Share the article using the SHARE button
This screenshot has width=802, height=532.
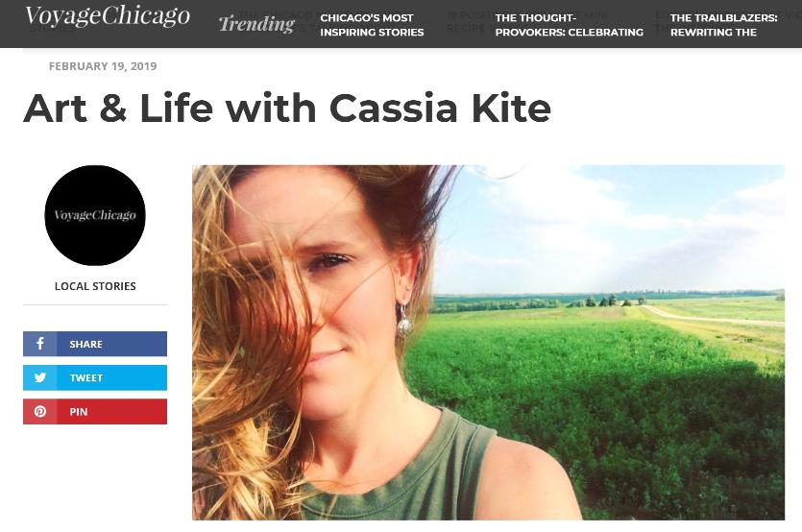95,344
